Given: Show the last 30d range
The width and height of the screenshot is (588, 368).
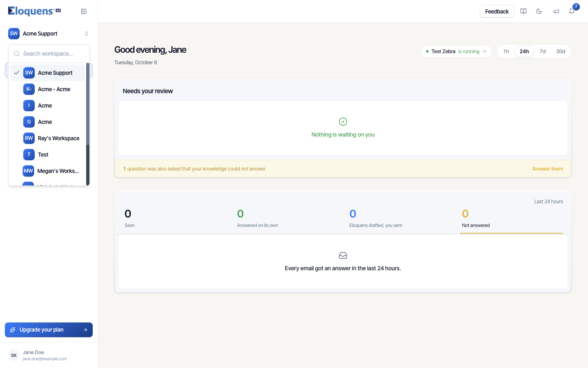Looking at the screenshot, I should pos(561,52).
